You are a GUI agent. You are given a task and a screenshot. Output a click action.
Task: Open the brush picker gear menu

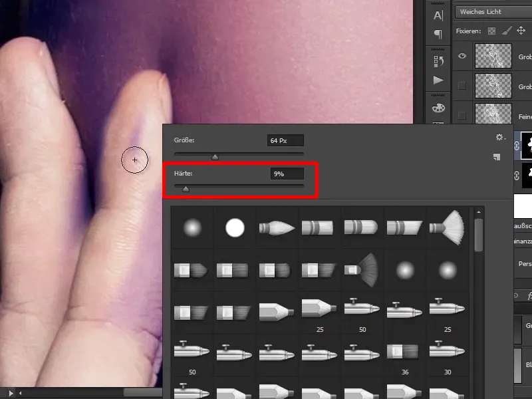501,137
